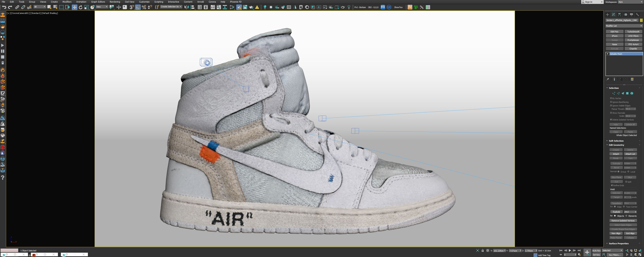644x257 pixels.
Task: Open the Create command panel tab
Action: [607, 14]
